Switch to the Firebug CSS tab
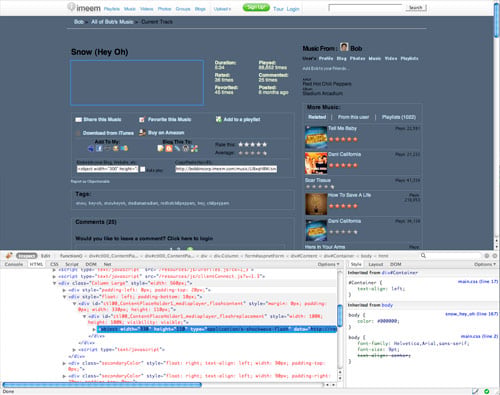500x395 pixels. [x=54, y=264]
